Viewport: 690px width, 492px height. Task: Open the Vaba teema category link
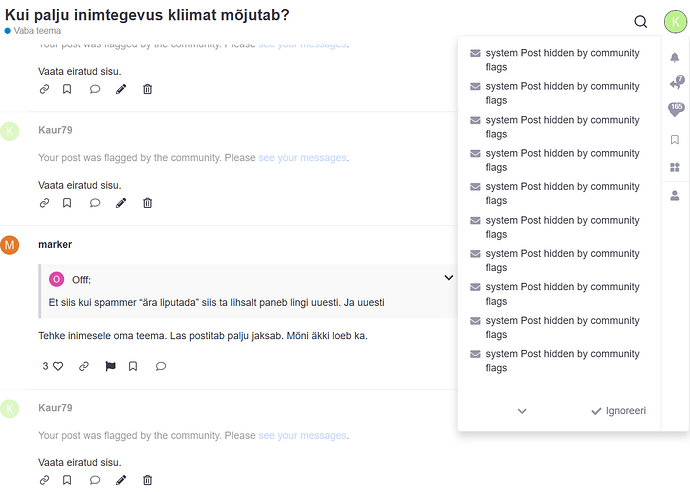coord(37,31)
